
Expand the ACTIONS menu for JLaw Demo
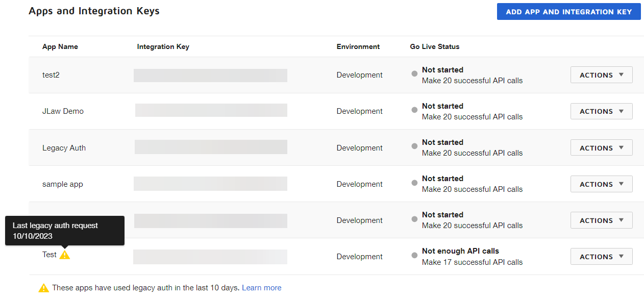601,111
